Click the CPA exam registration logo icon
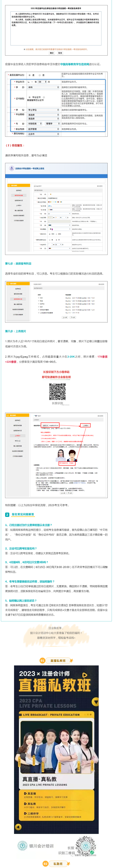113x868 pixels. pos(12,168)
